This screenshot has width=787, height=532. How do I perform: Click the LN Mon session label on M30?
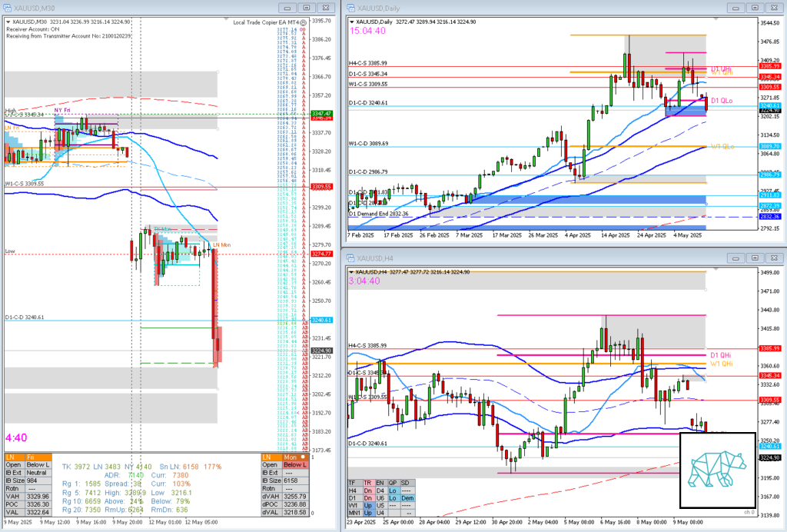coord(222,245)
